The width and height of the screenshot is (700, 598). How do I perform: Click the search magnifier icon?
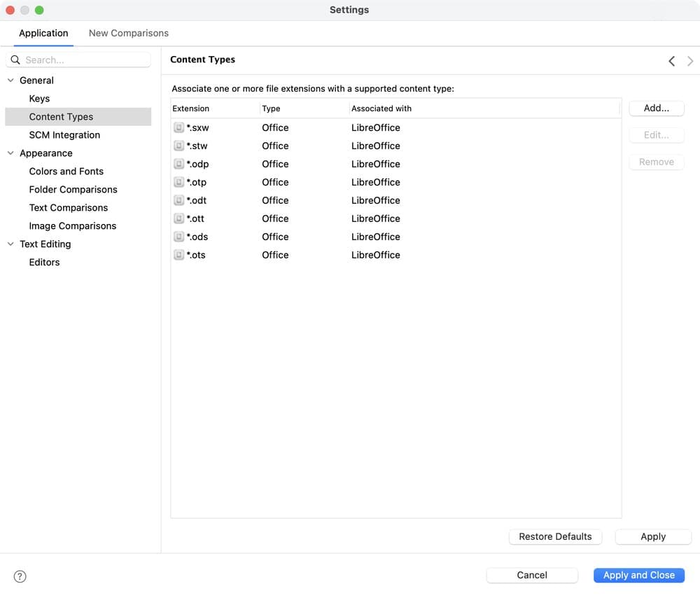click(x=15, y=60)
